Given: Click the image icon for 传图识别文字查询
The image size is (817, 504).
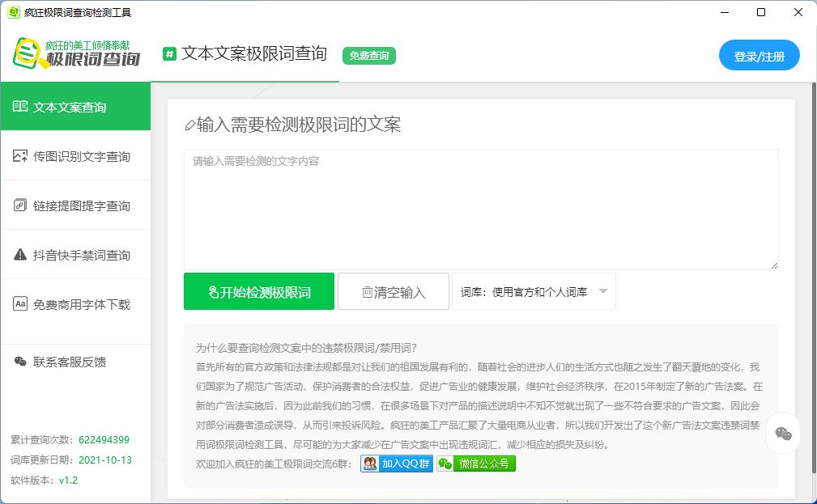Looking at the screenshot, I should pos(19,155).
